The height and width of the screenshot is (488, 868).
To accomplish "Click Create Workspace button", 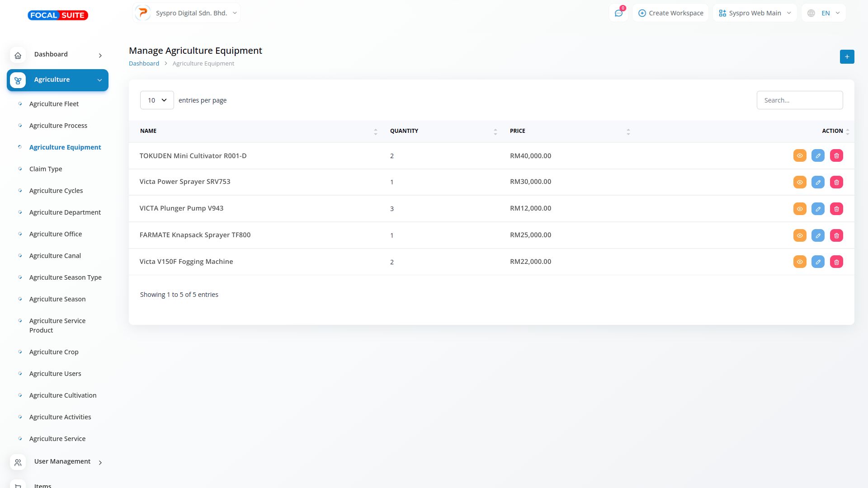I will point(670,13).
